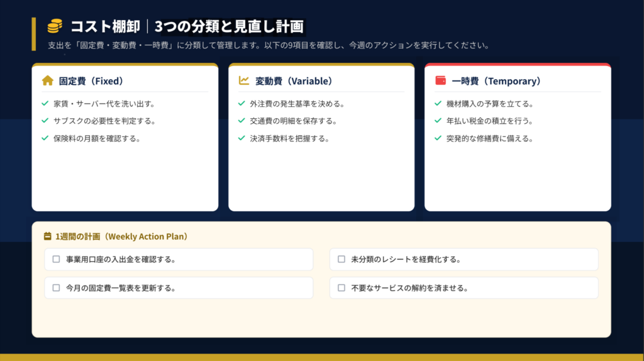Enable the 今月の固定費一覧表を更新する checkbox
Screen dimensions: 644x361
(x=56, y=288)
